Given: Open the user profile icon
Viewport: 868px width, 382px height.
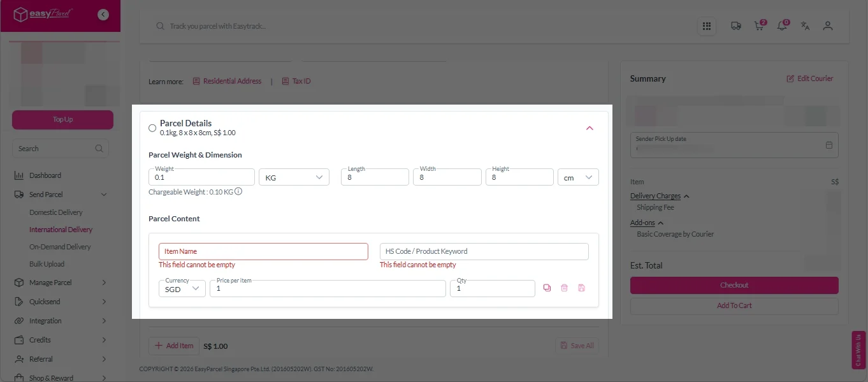Looking at the screenshot, I should pos(828,26).
